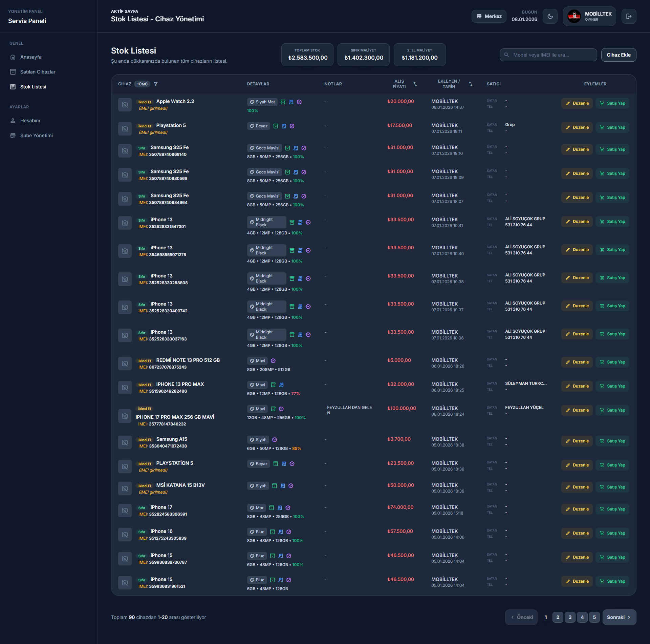Image resolution: width=650 pixels, height=644 pixels.
Task: Sort by Alış Fiyatı arrows
Action: pos(415,84)
